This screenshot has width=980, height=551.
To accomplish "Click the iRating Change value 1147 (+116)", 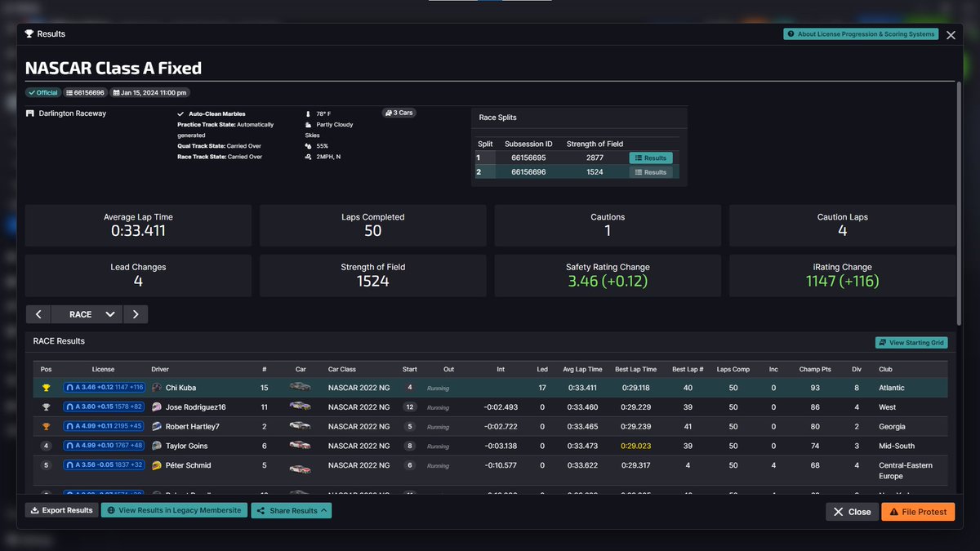I will tap(843, 281).
